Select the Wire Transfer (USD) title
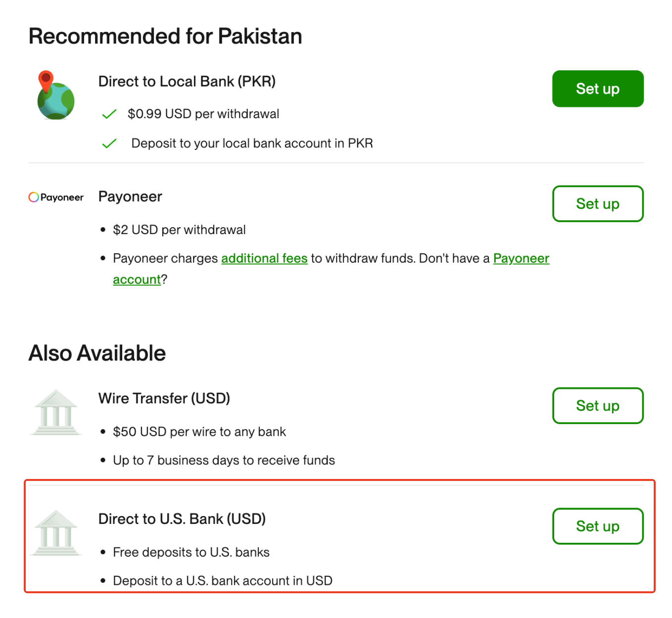The image size is (672, 618). (164, 398)
